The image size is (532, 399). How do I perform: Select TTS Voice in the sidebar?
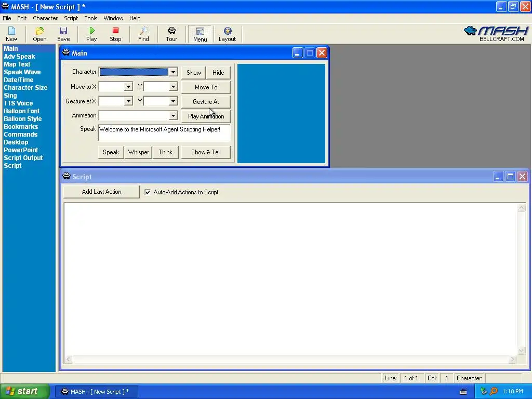18,103
